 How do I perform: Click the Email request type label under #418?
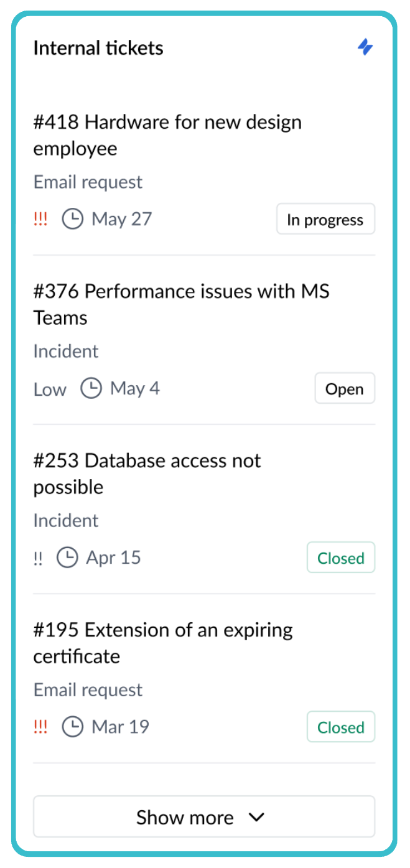tap(87, 182)
